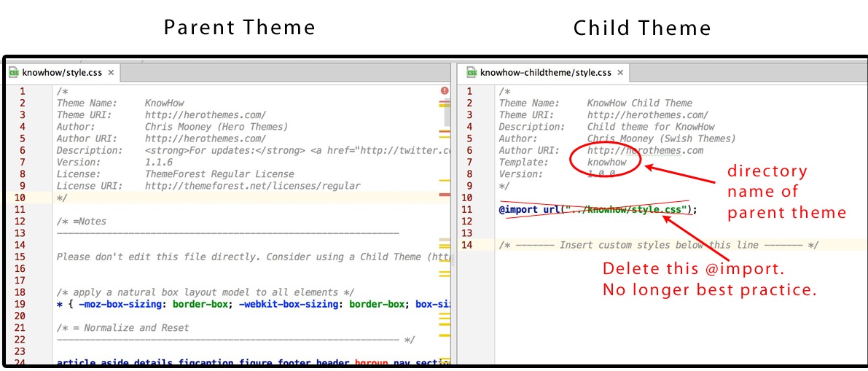Click the Theme URI herothemes.com link in parent file

click(x=205, y=114)
